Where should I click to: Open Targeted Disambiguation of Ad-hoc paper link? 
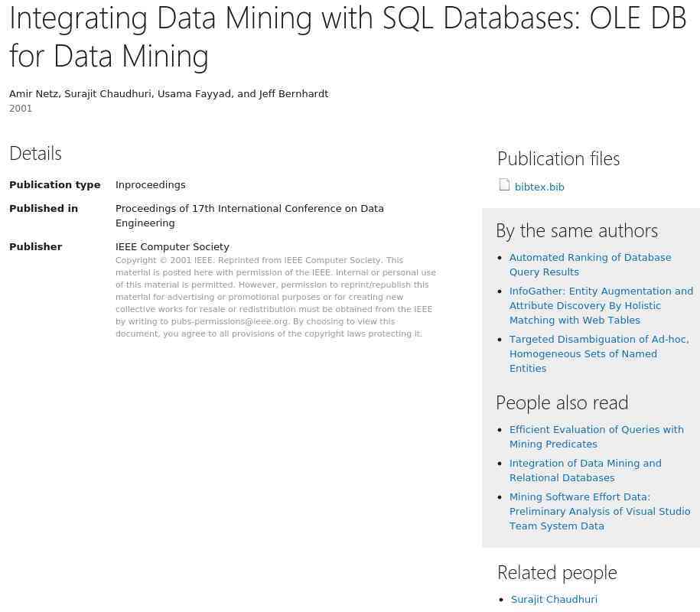[599, 354]
